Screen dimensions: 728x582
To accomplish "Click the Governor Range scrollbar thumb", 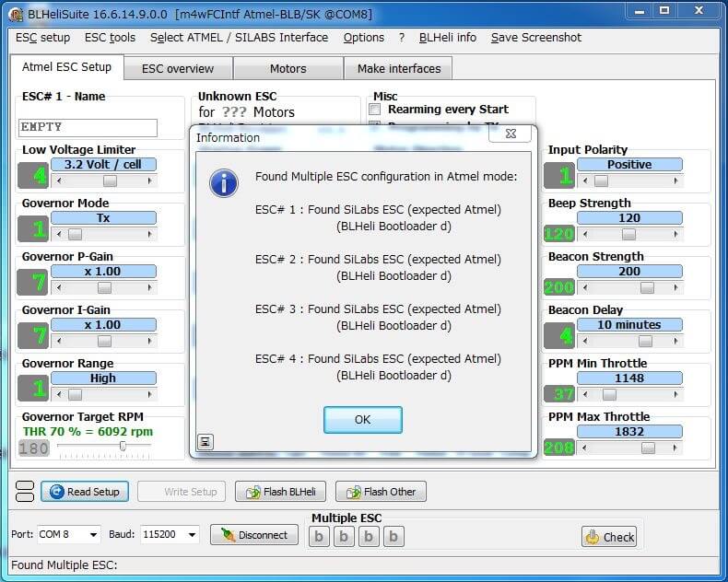I will pyautogui.click(x=75, y=394).
